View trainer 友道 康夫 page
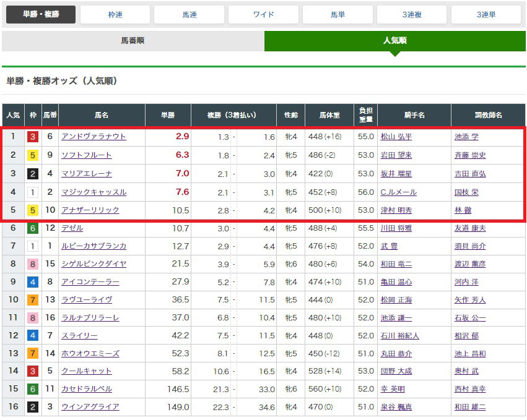The height and width of the screenshot is (420, 527). tap(469, 228)
